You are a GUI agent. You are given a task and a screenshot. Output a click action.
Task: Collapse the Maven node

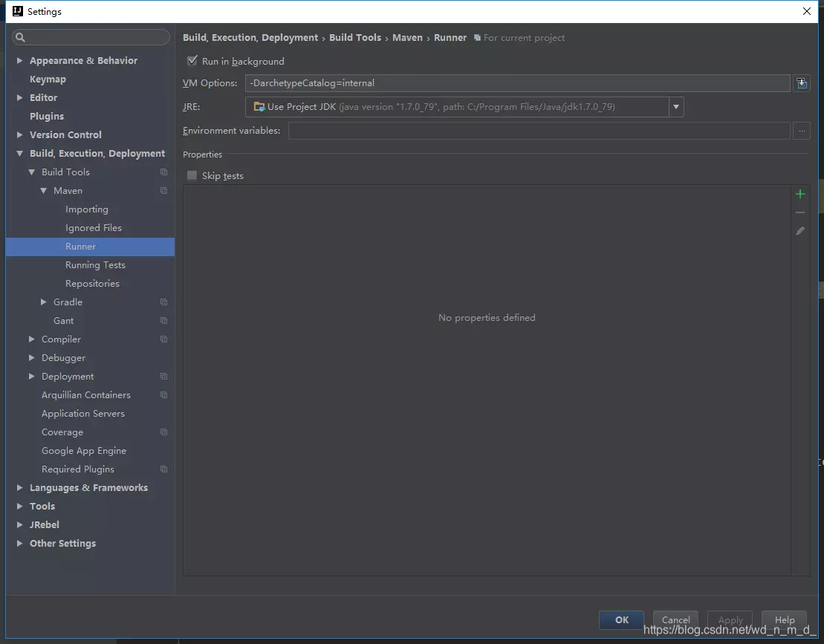[44, 191]
